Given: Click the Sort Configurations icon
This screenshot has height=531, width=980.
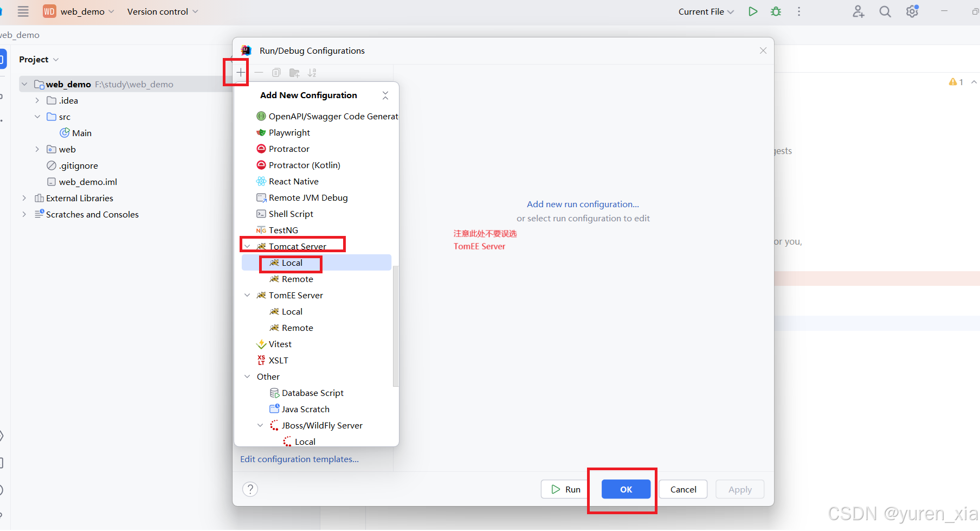Looking at the screenshot, I should 312,72.
